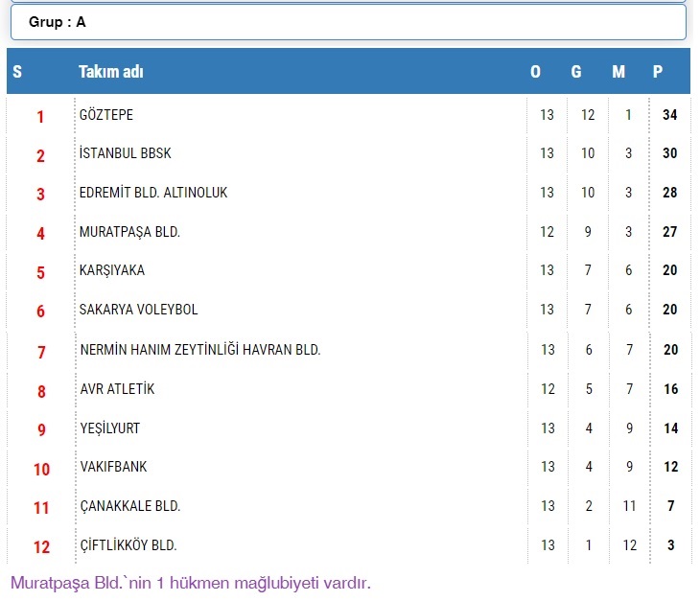
Task: Select the KARŞIYAKA team name
Action: 112,270
